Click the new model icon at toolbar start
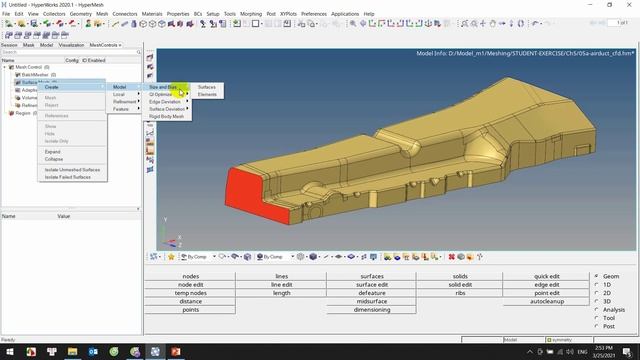 tap(9, 24)
